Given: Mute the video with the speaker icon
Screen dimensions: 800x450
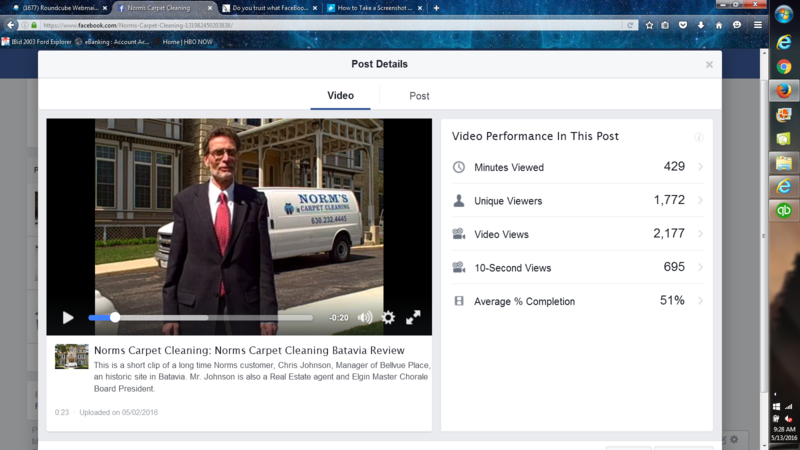Looking at the screenshot, I should coord(365,317).
